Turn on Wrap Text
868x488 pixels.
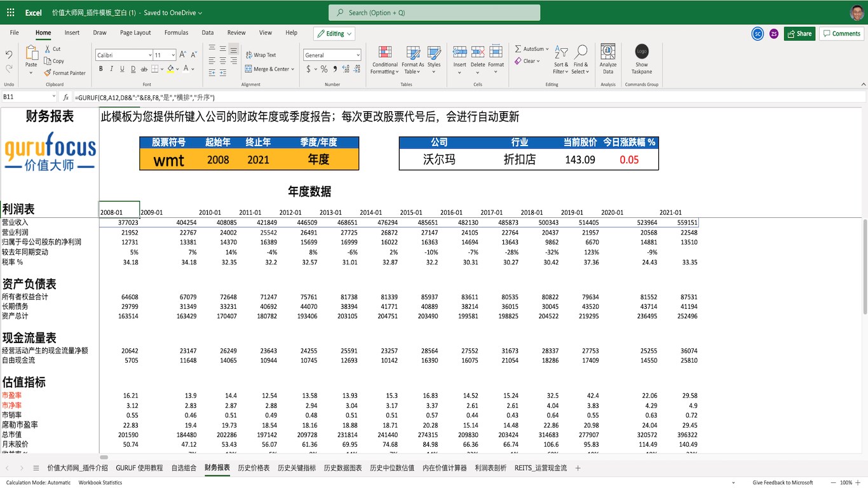coord(261,55)
